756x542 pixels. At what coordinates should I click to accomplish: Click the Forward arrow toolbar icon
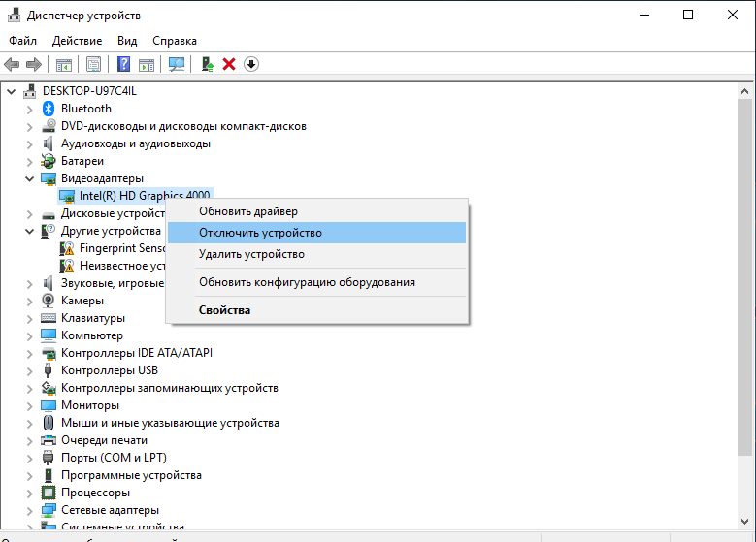point(34,64)
